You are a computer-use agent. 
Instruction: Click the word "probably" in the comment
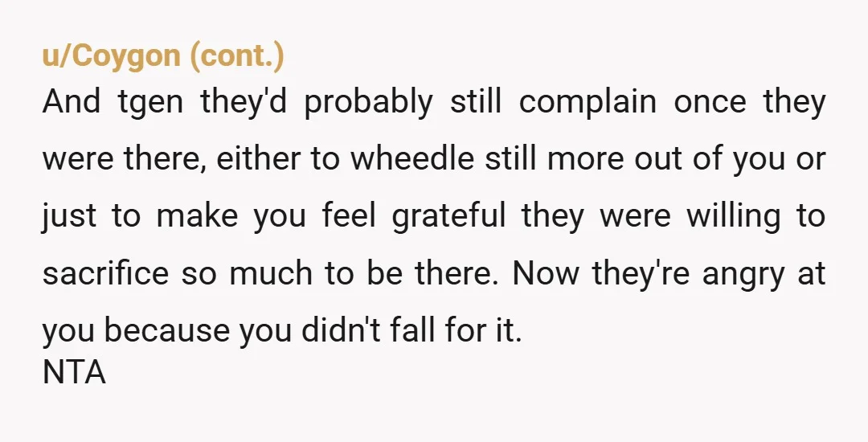tap(369, 104)
